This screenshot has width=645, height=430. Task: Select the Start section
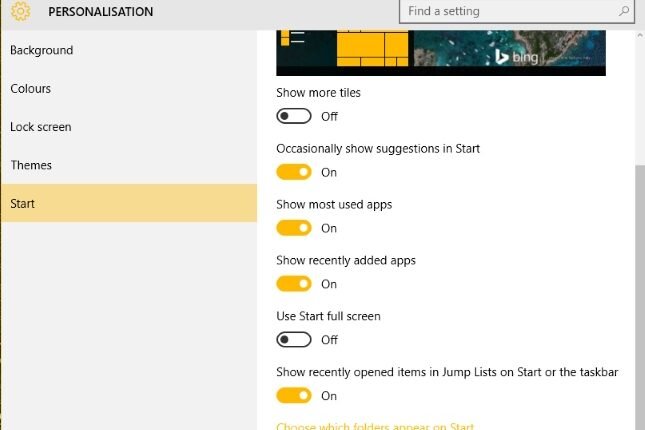pyautogui.click(x=129, y=203)
